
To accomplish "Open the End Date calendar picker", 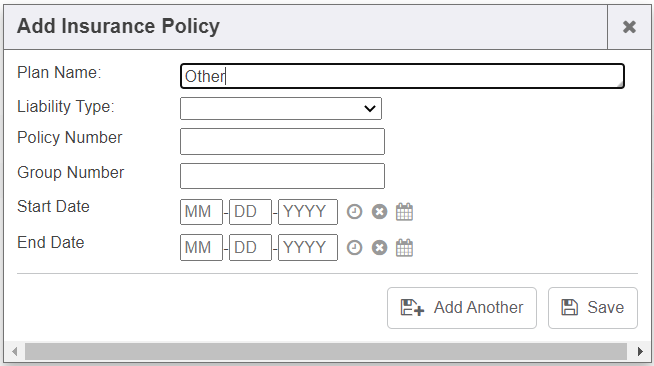I will tap(404, 248).
